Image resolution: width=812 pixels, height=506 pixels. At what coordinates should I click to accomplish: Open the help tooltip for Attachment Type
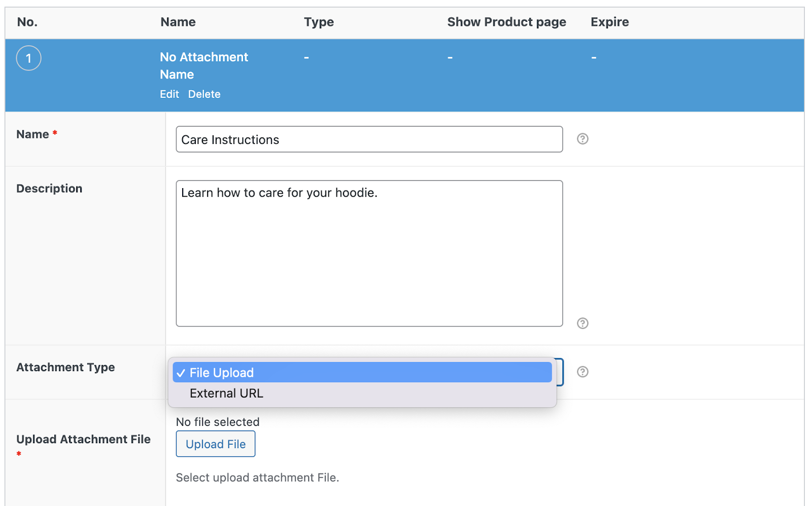point(582,372)
